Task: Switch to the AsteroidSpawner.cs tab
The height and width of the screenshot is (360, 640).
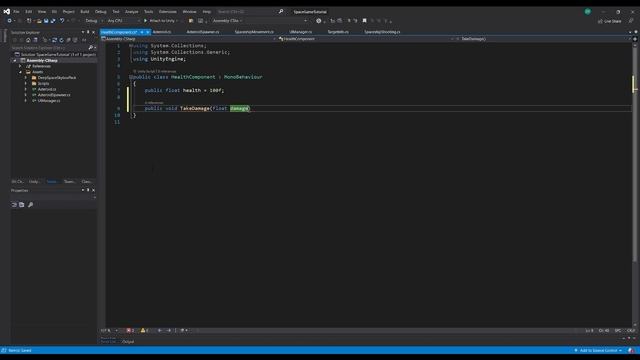Action: point(203,32)
